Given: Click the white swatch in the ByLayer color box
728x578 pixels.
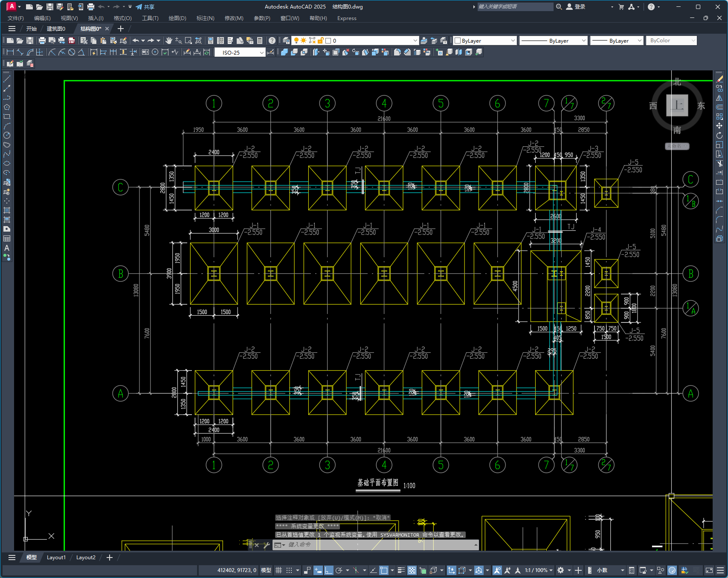Looking at the screenshot, I should tap(458, 41).
